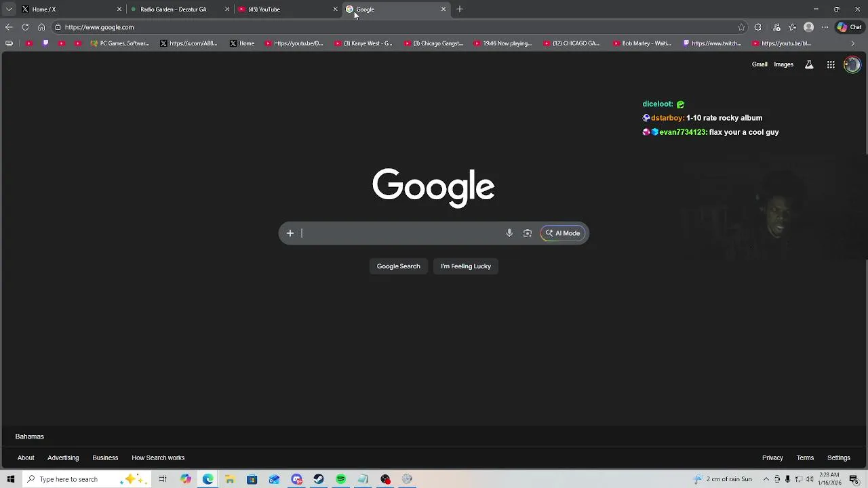Open How Search works link
The height and width of the screenshot is (488, 868).
coord(158,457)
